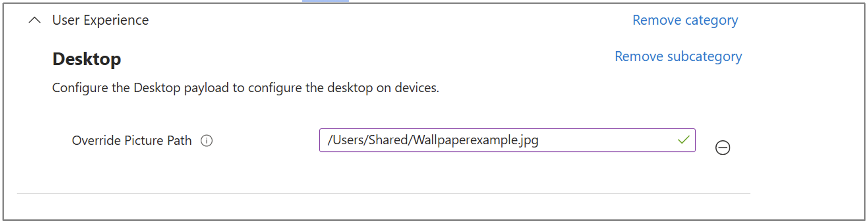Image resolution: width=868 pixels, height=223 pixels.
Task: Open info tooltip for Override Picture Path
Action: (206, 141)
